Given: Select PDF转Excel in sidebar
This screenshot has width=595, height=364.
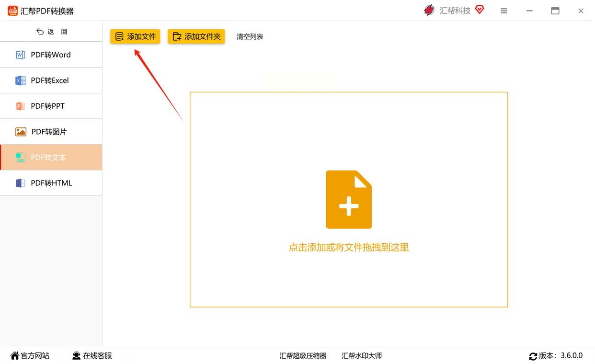Looking at the screenshot, I should point(51,80).
